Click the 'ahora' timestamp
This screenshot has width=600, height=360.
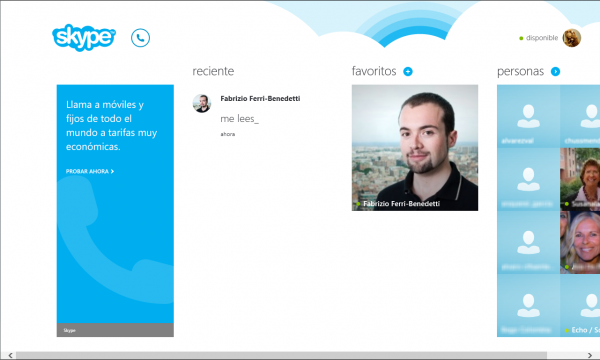pyautogui.click(x=228, y=134)
